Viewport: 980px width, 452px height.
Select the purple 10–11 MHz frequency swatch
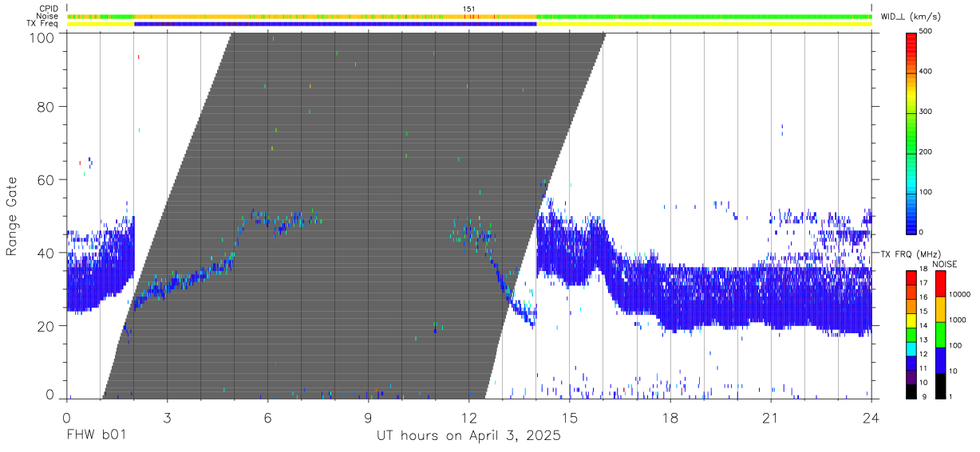911,377
